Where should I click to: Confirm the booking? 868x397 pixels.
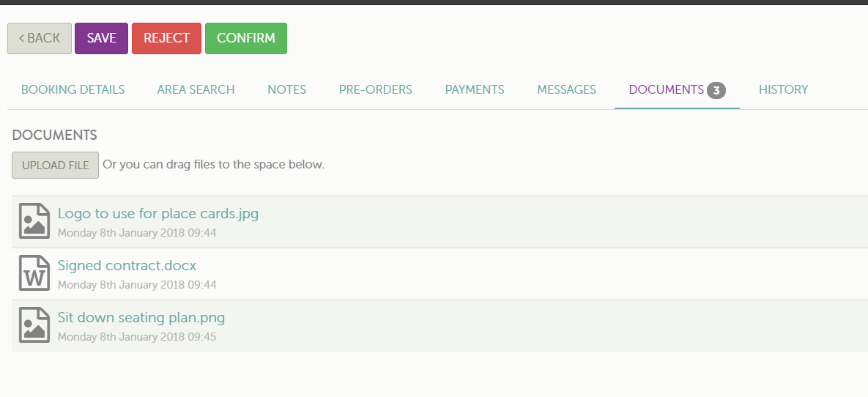coord(246,38)
